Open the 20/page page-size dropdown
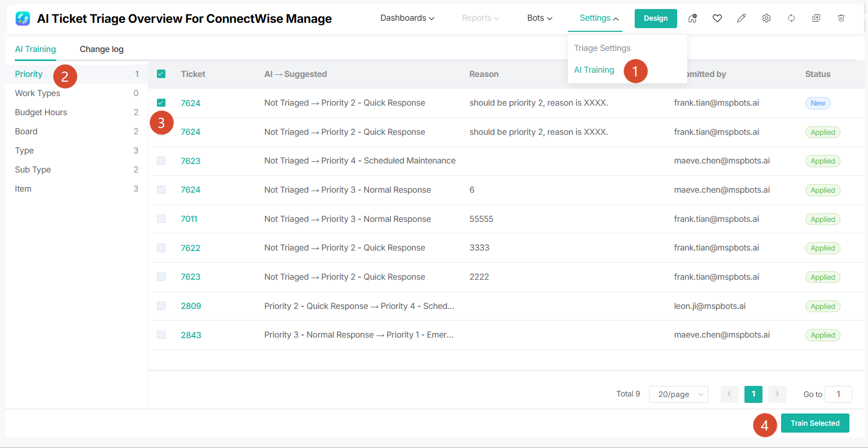The height and width of the screenshot is (448, 868). click(679, 394)
